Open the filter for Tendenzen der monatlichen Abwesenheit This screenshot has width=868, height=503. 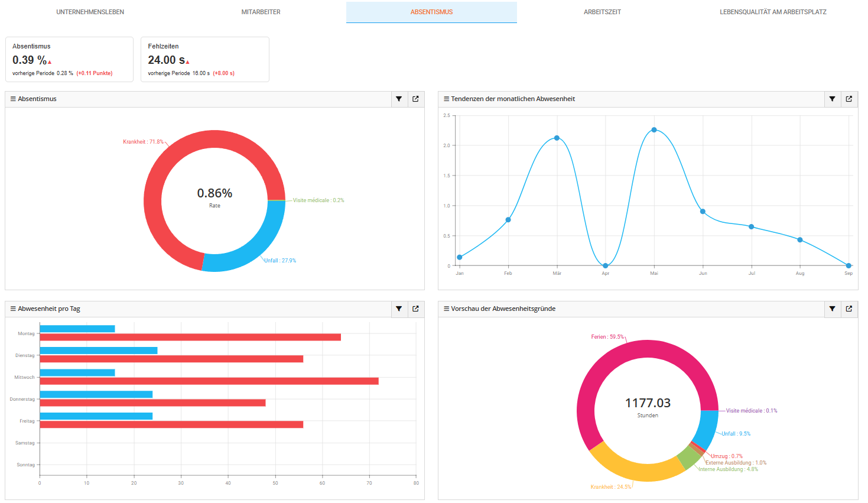coord(832,99)
